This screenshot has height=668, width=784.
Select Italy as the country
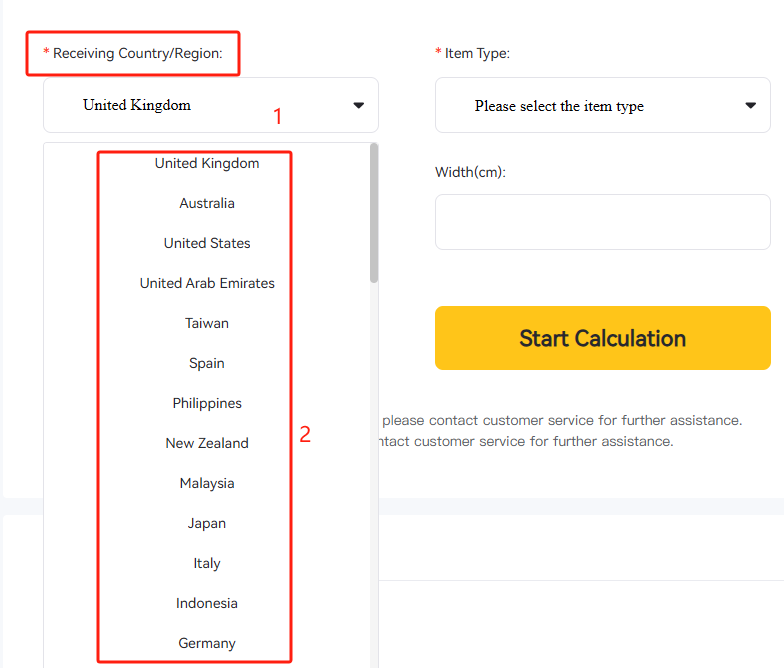207,563
